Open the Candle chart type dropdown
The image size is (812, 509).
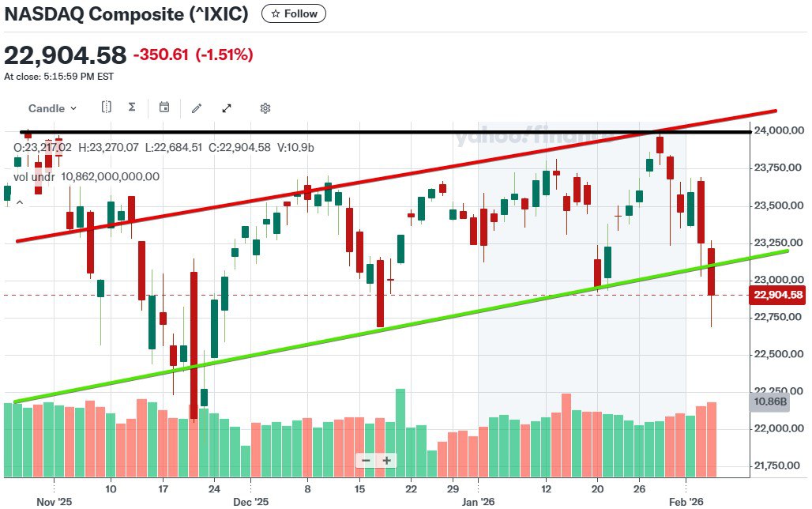(53, 108)
